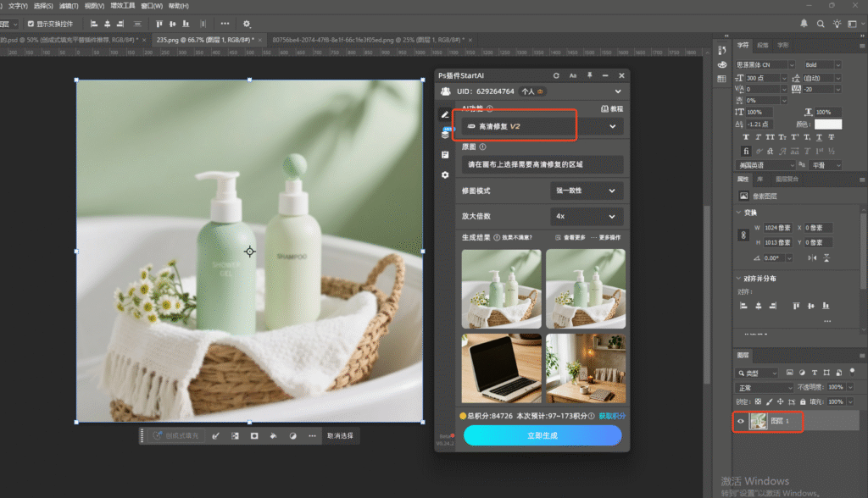This screenshot has width=868, height=498.
Task: Click the create mask icon in contextual bar
Action: (254, 436)
